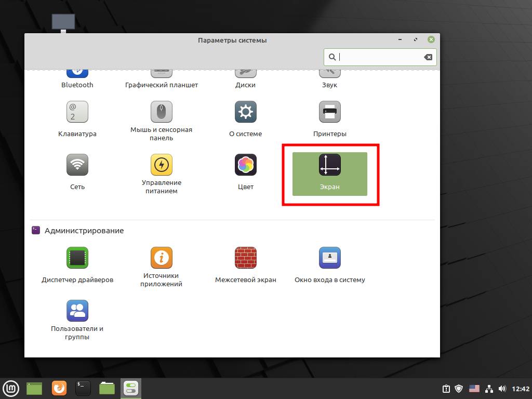
Task: Open Цвет color settings
Action: point(245,165)
